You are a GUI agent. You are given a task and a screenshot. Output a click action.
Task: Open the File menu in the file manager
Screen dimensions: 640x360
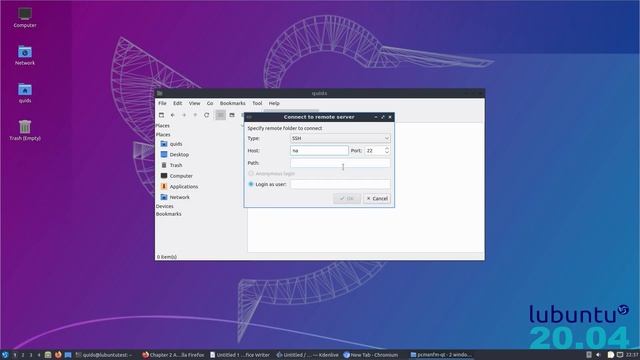162,103
